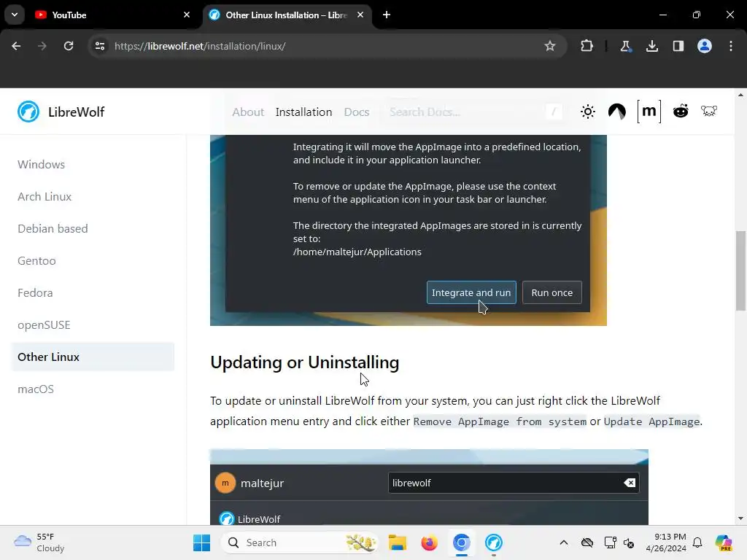Toggle the light/dark theme sun icon
Image resolution: width=747 pixels, height=560 pixels.
[587, 112]
